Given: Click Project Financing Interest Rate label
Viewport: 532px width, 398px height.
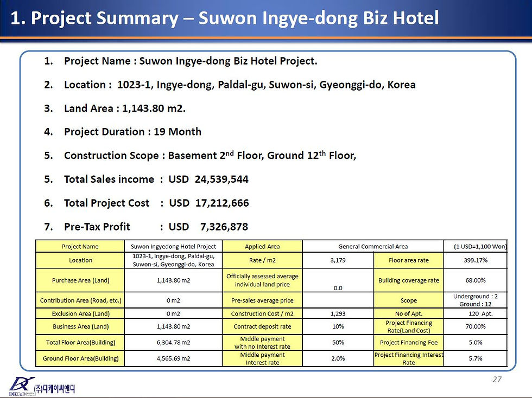Looking at the screenshot, I should pyautogui.click(x=408, y=358).
